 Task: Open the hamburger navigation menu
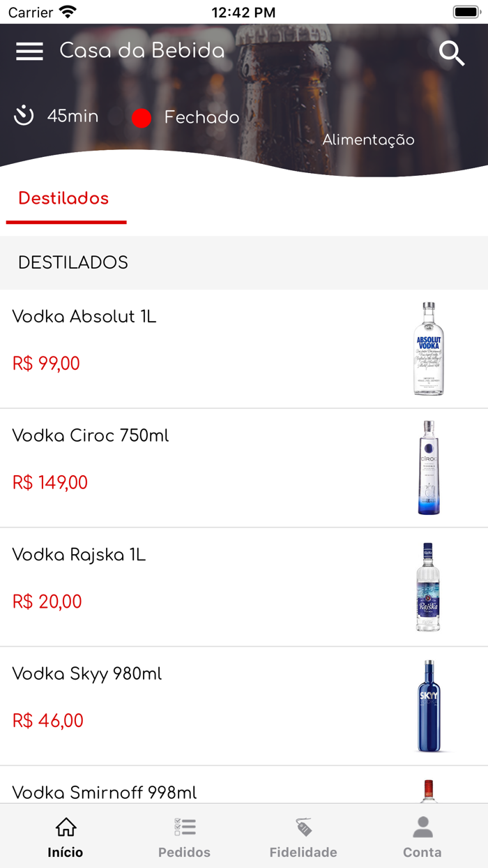[x=29, y=51]
